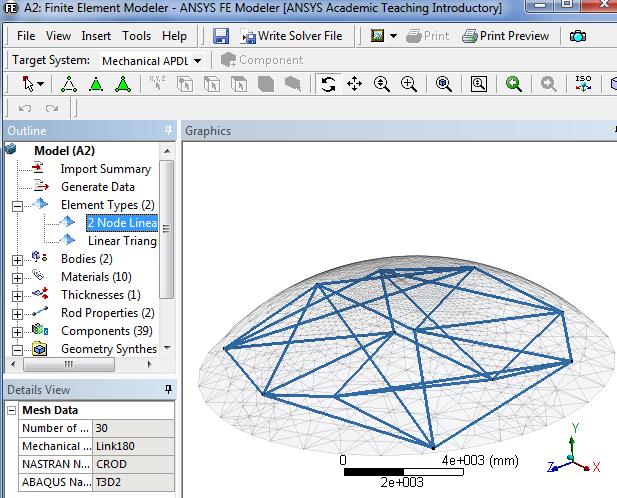
Task: Click the Link180 value cell
Action: click(133, 446)
